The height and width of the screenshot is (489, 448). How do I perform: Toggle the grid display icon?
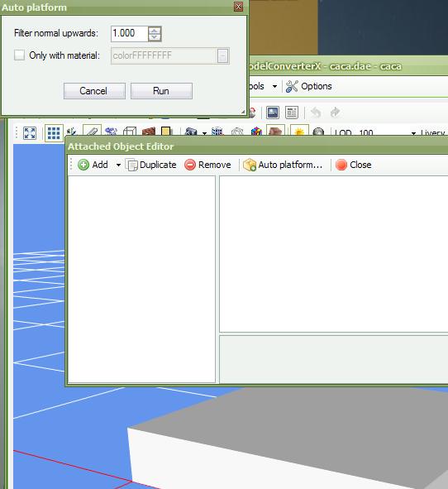click(x=54, y=133)
